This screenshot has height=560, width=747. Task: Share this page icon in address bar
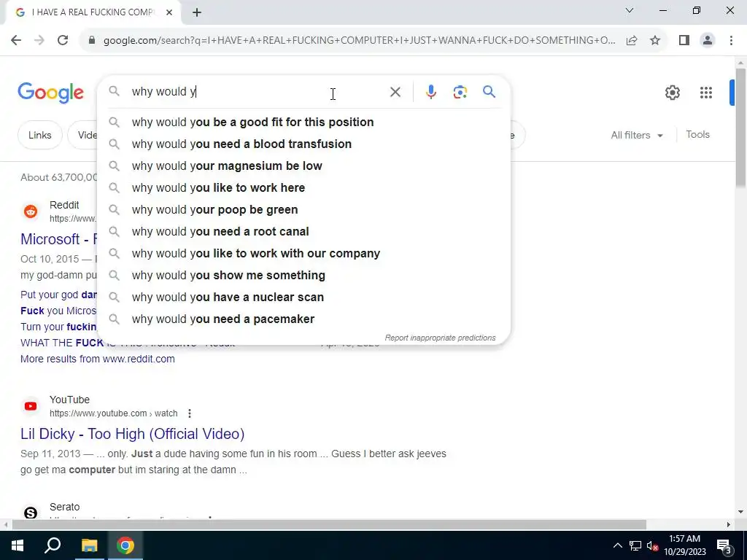click(x=632, y=41)
